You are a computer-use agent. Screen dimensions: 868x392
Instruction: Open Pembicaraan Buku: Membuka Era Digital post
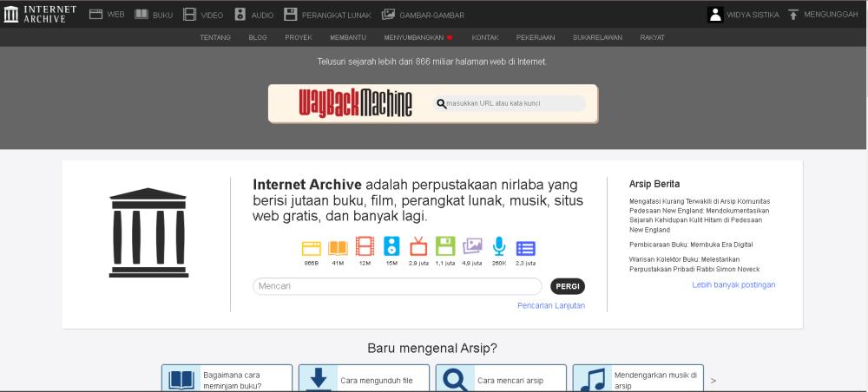click(x=691, y=245)
